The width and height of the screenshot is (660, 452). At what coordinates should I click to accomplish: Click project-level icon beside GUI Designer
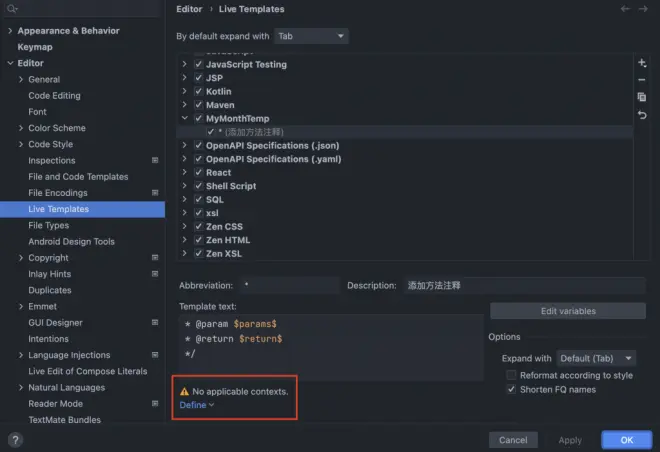tap(155, 323)
